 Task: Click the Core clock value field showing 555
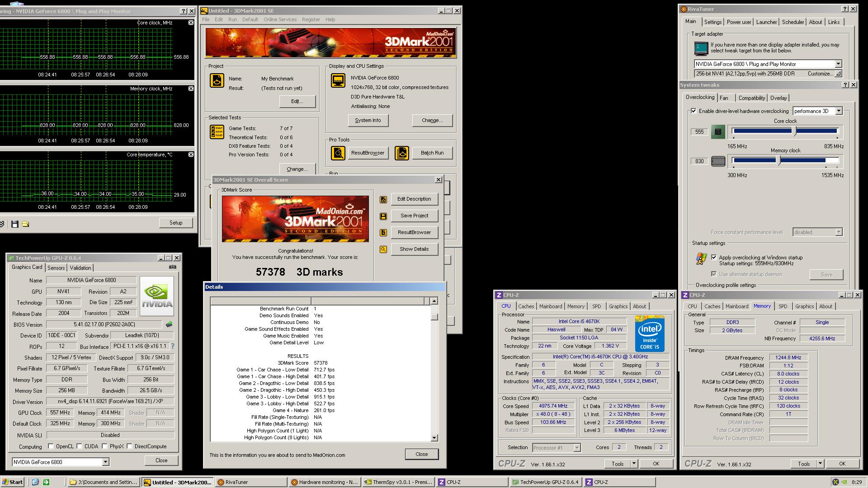(x=699, y=132)
